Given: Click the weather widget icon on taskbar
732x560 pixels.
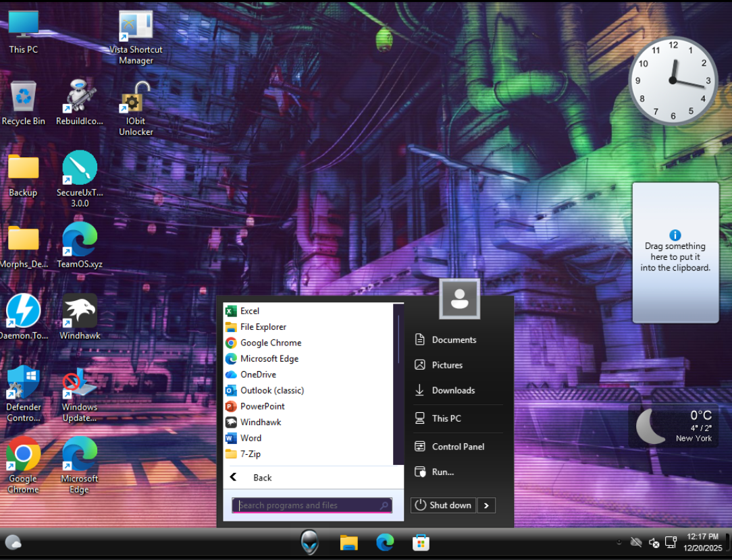Looking at the screenshot, I should click(13, 542).
